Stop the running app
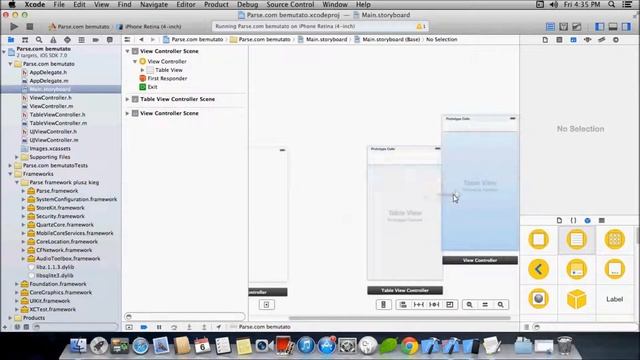The width and height of the screenshot is (640, 360). (x=29, y=27)
